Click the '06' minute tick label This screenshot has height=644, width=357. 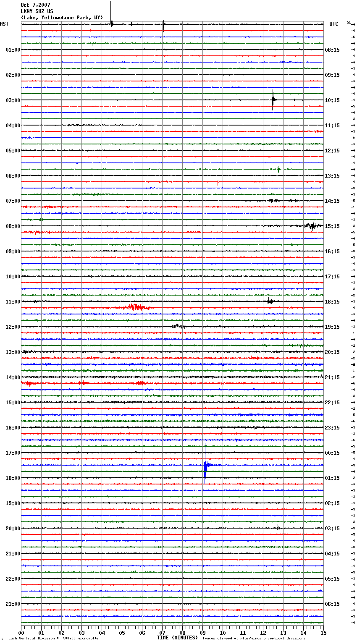(142, 633)
